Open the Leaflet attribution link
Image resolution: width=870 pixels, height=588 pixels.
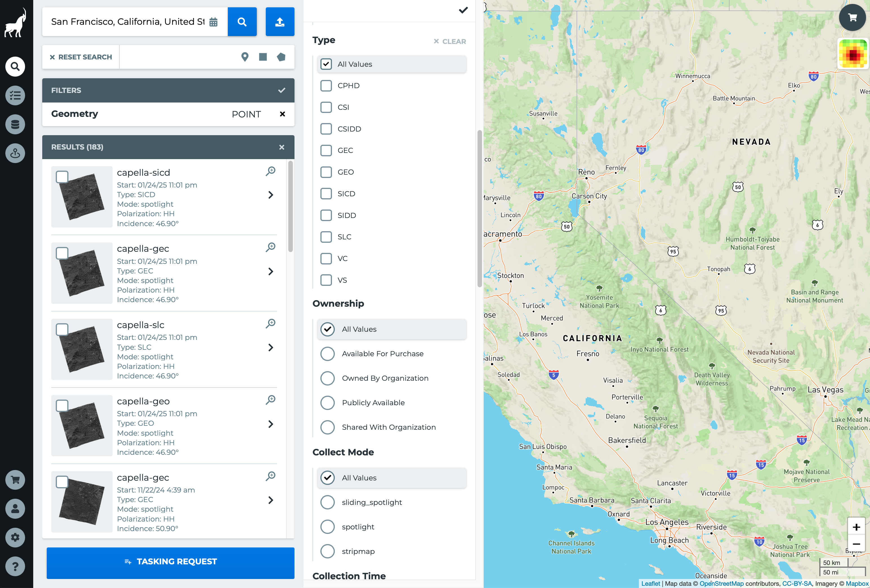point(651,583)
